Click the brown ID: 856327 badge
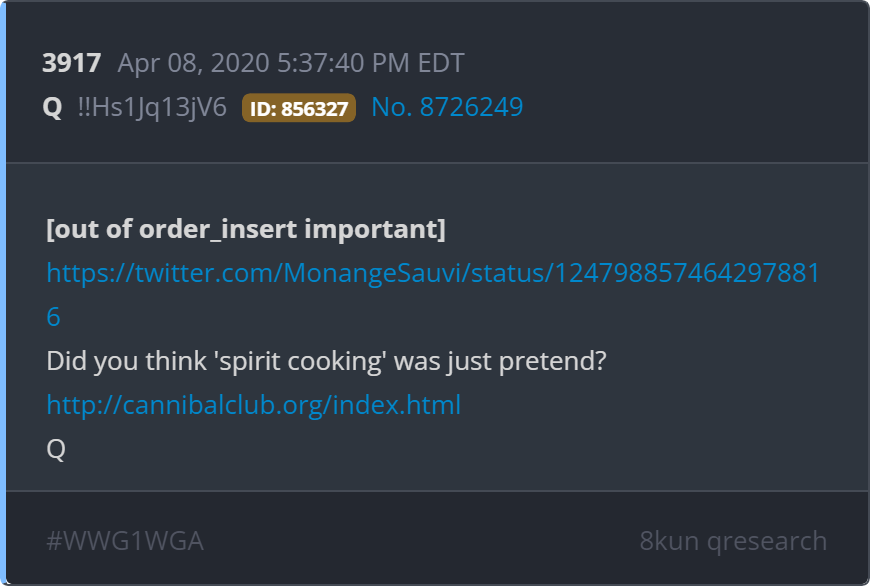 (x=298, y=108)
